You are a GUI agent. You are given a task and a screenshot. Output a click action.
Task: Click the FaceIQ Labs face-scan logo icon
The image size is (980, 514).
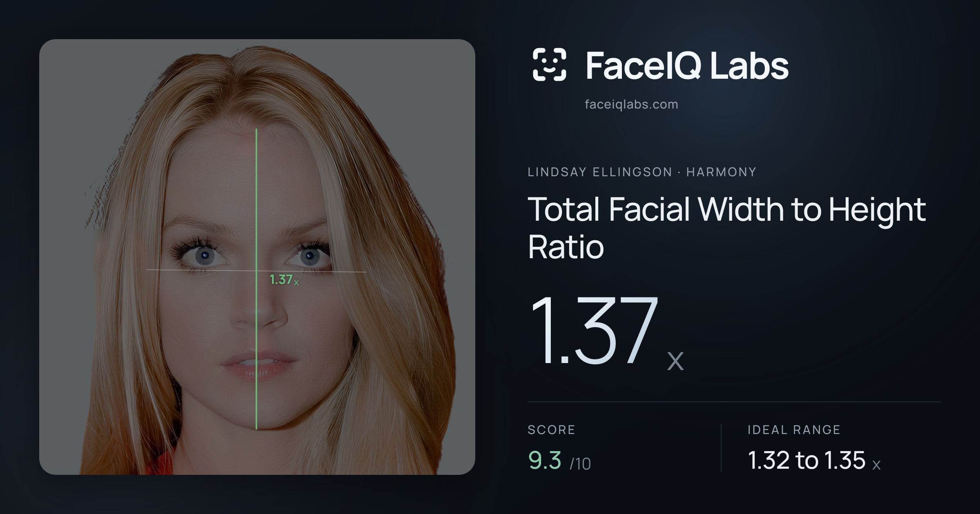(x=549, y=64)
